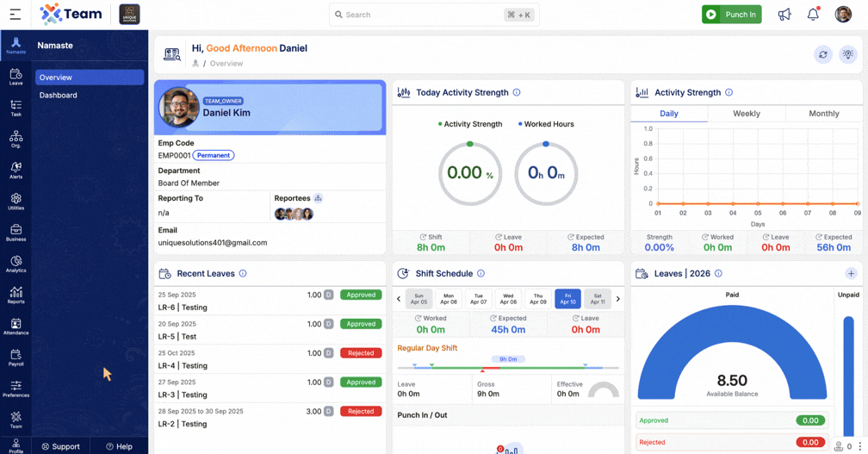The height and width of the screenshot is (454, 868).
Task: Switch to the Weekly activity tab
Action: (746, 114)
